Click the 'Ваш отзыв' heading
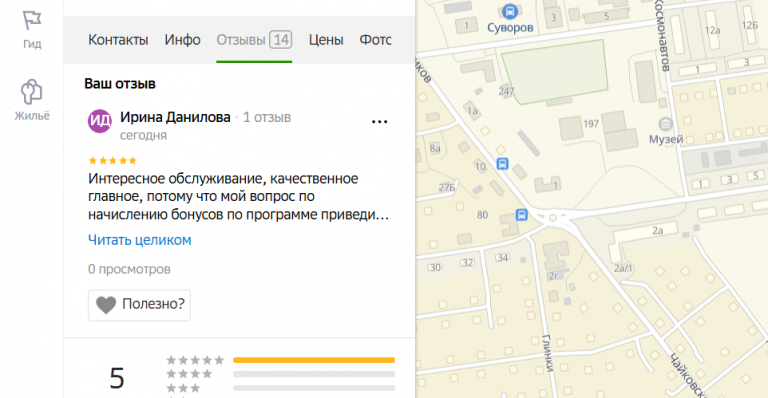This screenshot has height=398, width=768. 120,84
